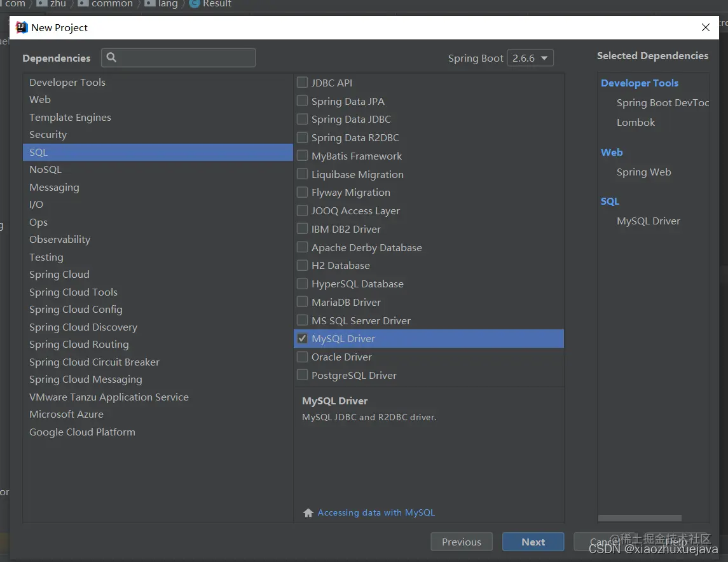Select MySQL Driver in Selected Dependencies

(648, 221)
